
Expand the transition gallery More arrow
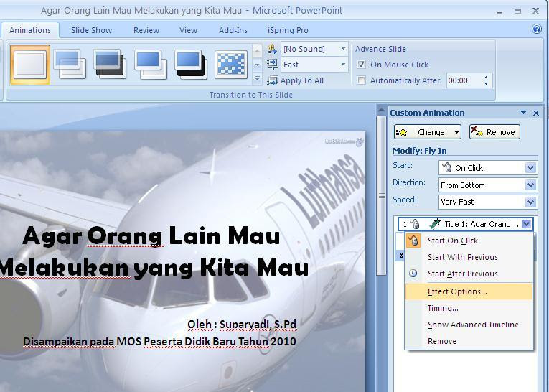pyautogui.click(x=257, y=79)
